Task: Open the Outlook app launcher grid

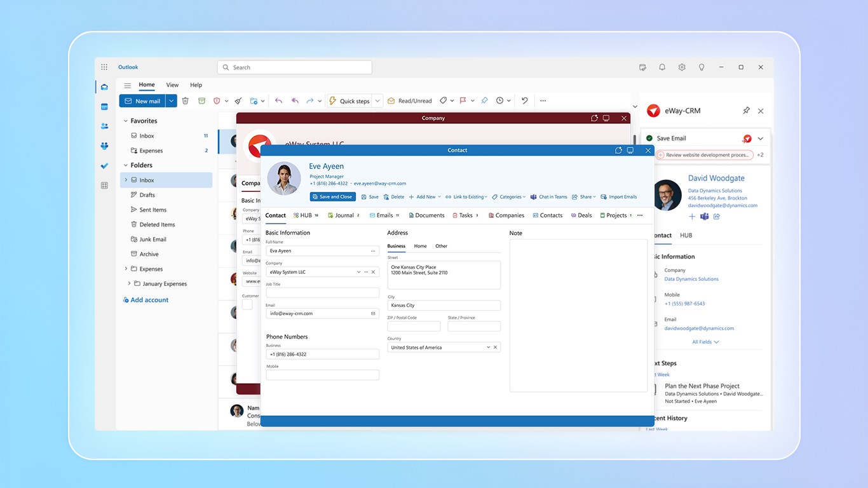Action: point(104,67)
